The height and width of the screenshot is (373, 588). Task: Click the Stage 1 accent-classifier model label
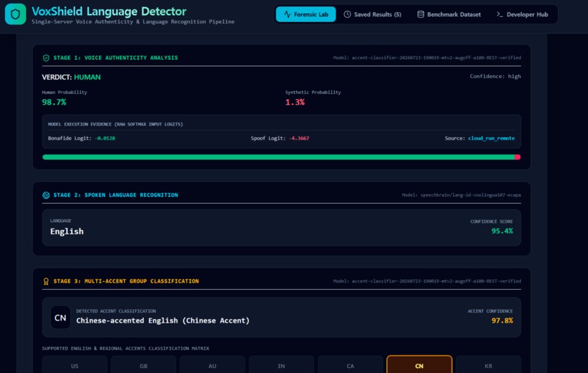[427, 58]
